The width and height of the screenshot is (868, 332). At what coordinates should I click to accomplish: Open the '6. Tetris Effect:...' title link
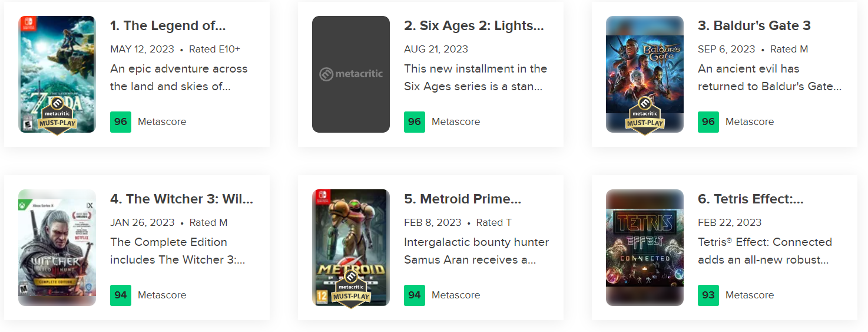tap(751, 199)
